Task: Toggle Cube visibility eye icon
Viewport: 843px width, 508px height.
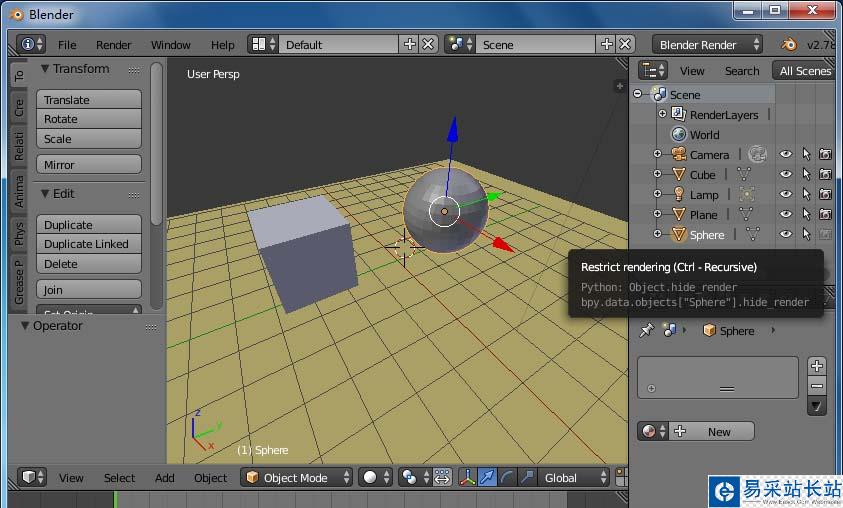Action: click(785, 174)
